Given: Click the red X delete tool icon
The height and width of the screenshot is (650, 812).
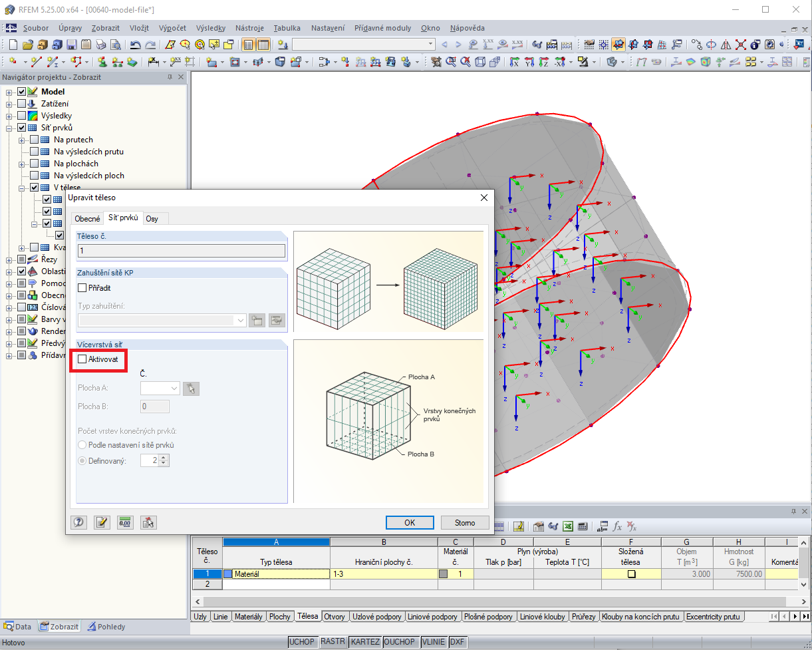Looking at the screenshot, I should (x=741, y=45).
